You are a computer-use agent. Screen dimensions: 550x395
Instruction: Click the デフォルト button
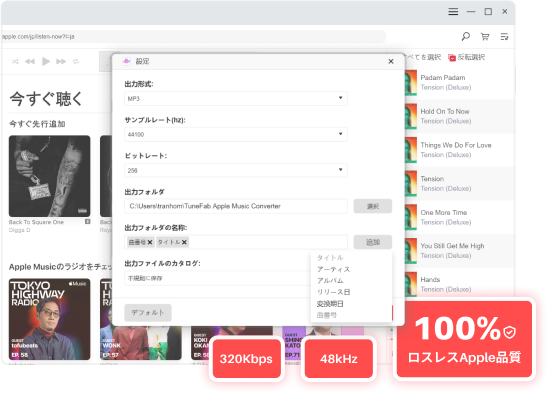click(148, 313)
